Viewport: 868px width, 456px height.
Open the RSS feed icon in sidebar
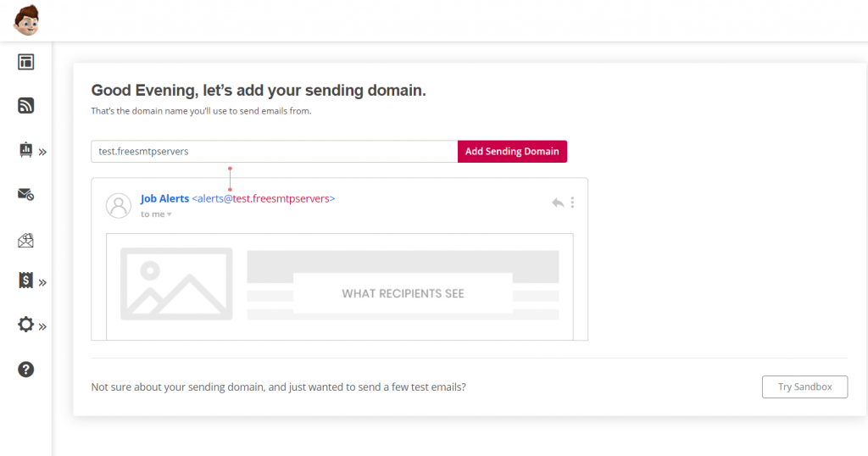click(25, 105)
